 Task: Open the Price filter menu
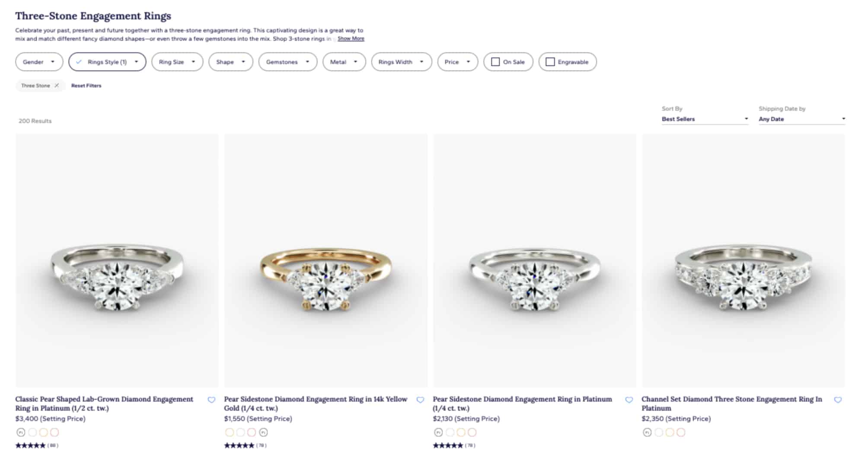coord(457,61)
